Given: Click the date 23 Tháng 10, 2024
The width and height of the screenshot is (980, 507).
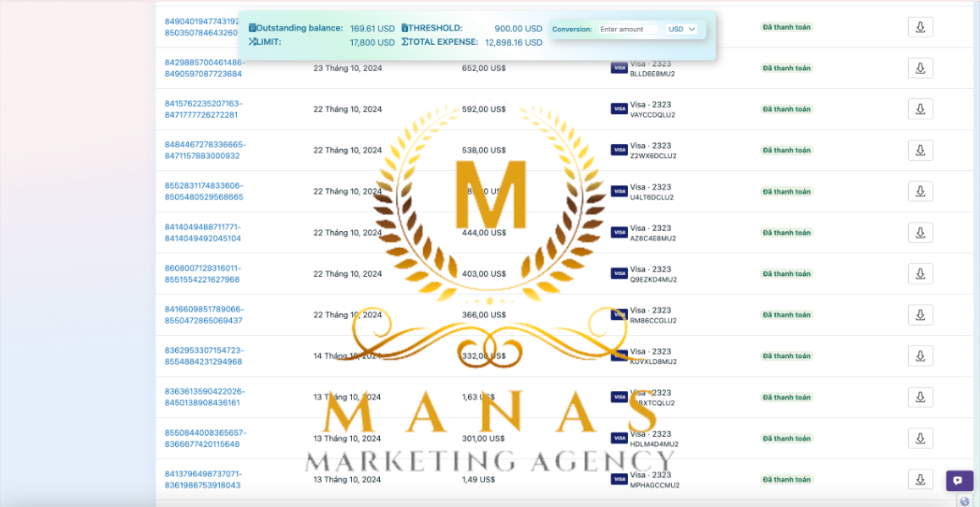Looking at the screenshot, I should click(348, 69).
